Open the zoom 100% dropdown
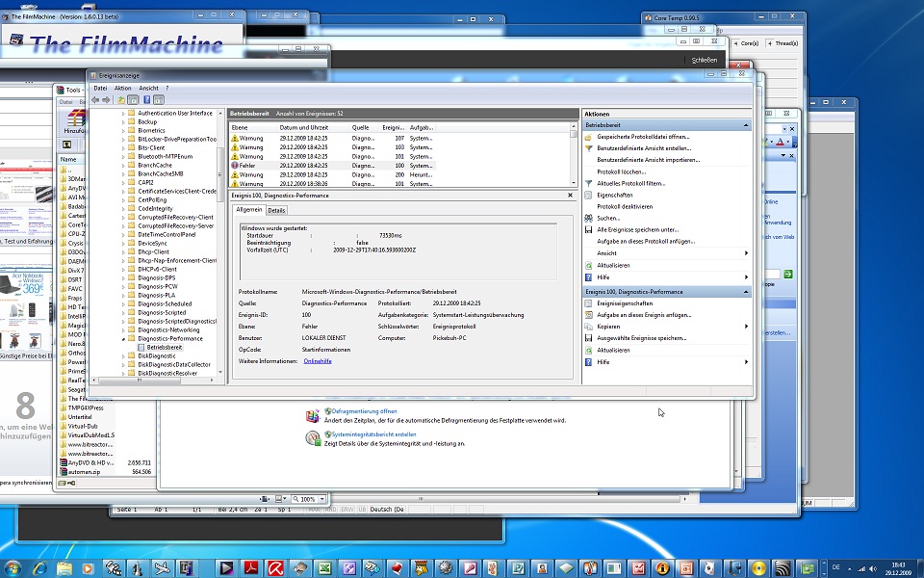This screenshot has width=924, height=578. click(x=321, y=500)
